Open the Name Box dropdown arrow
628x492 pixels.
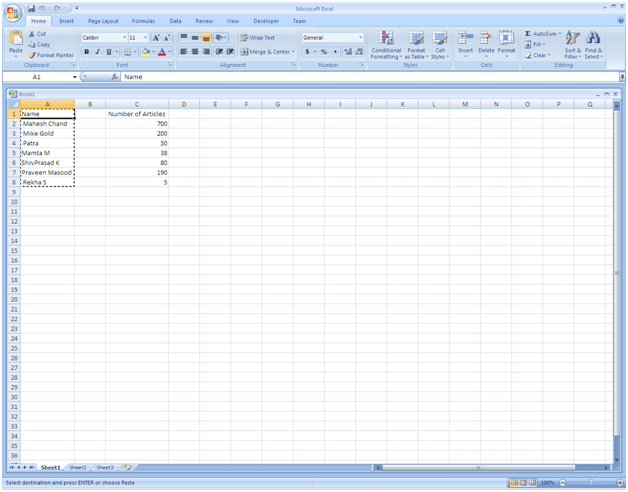pyautogui.click(x=74, y=77)
